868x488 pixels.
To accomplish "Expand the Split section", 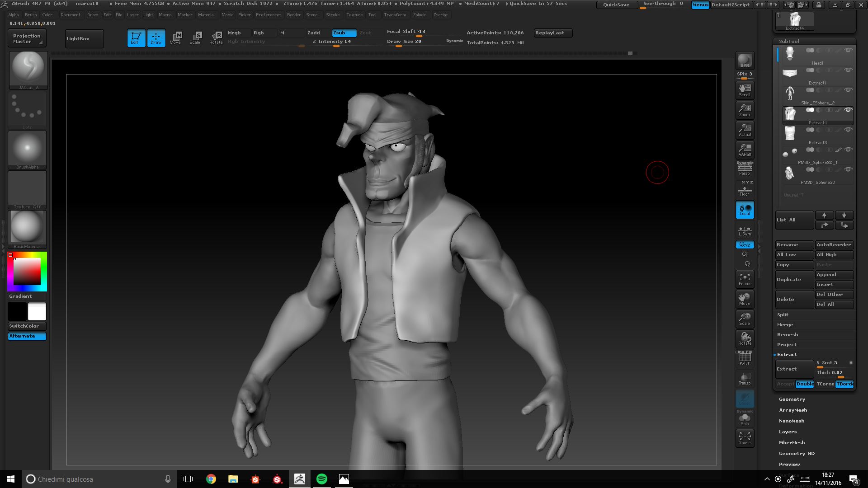I will [783, 315].
